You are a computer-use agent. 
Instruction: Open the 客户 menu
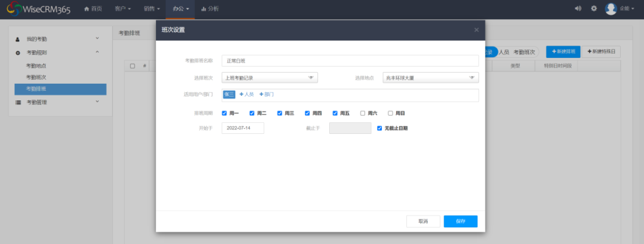click(123, 8)
